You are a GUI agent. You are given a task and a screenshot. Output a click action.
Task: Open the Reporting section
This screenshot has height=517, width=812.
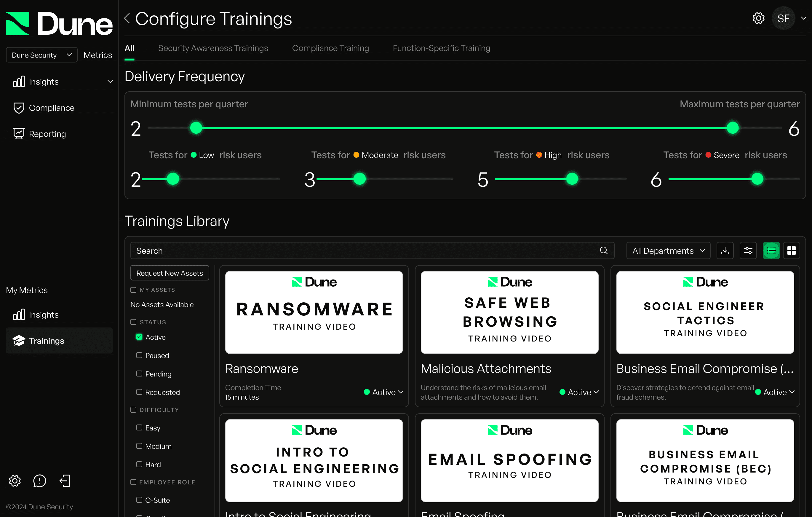pyautogui.click(x=39, y=134)
